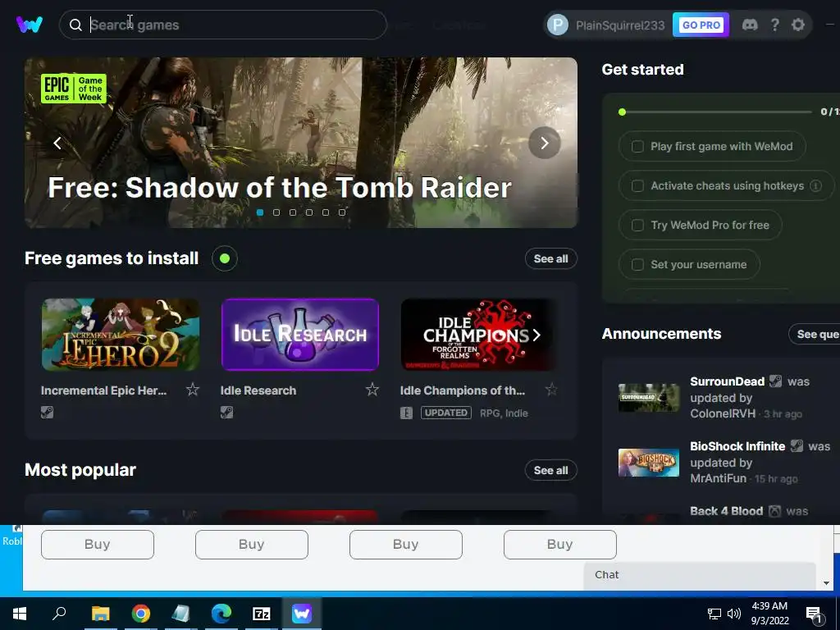This screenshot has width=840, height=630.
Task: Select the fifth carousel dot
Action: [325, 212]
